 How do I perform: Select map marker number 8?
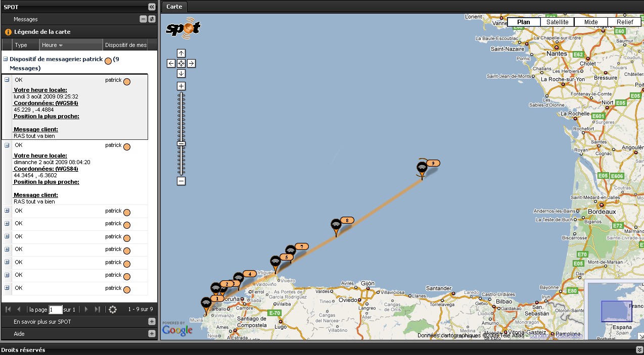coord(336,227)
